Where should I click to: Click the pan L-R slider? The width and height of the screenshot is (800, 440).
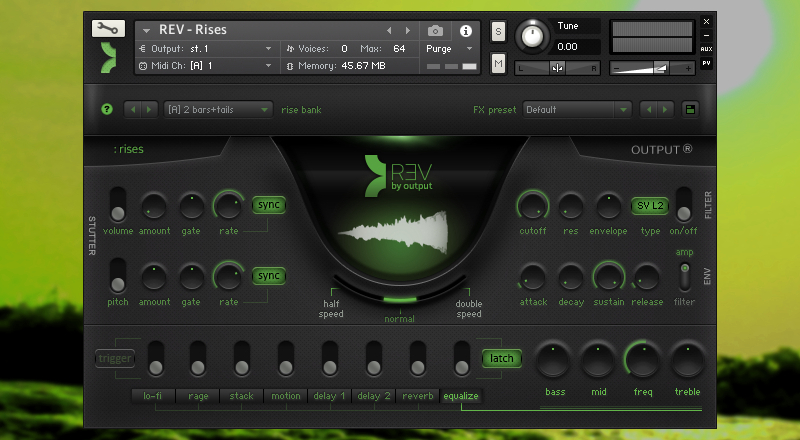coord(557,68)
